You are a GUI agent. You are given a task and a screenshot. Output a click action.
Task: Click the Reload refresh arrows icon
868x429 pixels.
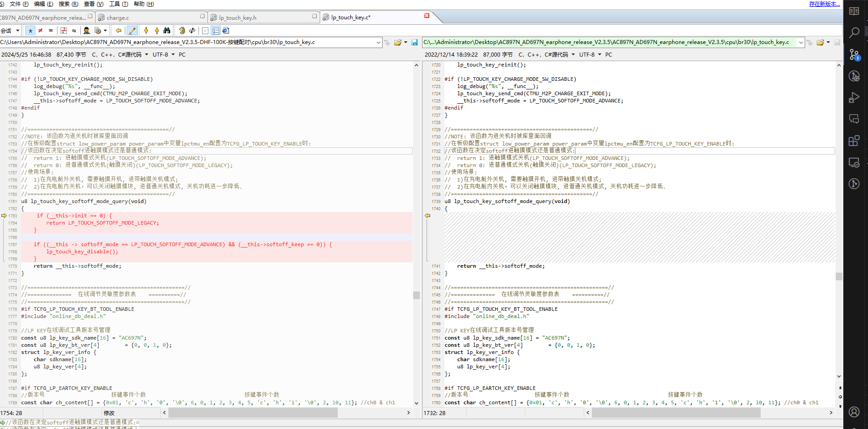(x=192, y=31)
